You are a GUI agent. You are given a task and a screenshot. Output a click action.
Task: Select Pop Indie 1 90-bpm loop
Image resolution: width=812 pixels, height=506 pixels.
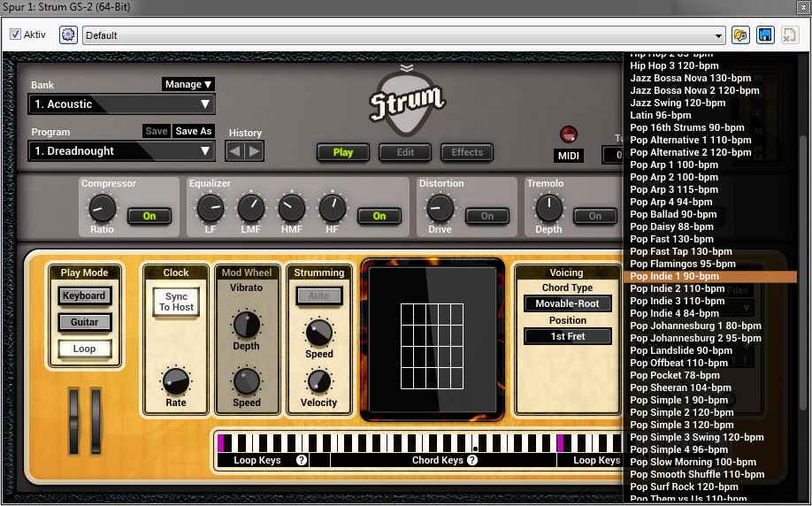710,277
